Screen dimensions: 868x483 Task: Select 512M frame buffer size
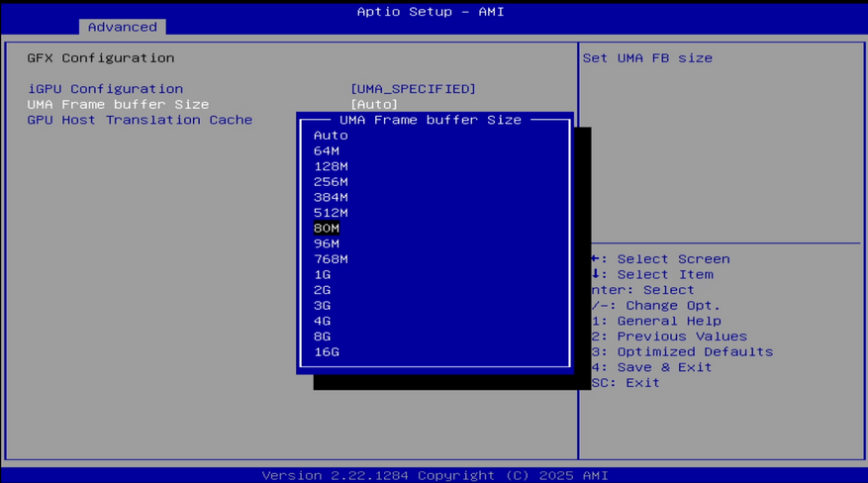pos(331,213)
